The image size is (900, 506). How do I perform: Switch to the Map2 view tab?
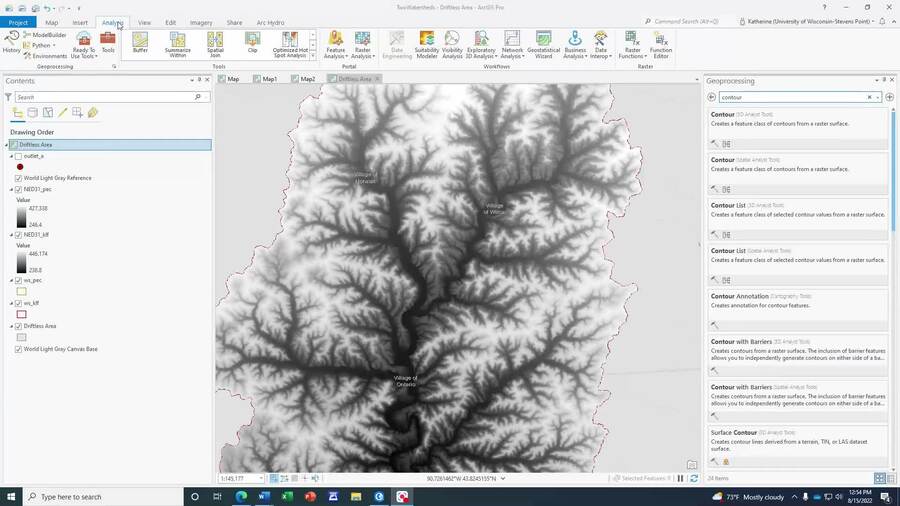tap(303, 79)
